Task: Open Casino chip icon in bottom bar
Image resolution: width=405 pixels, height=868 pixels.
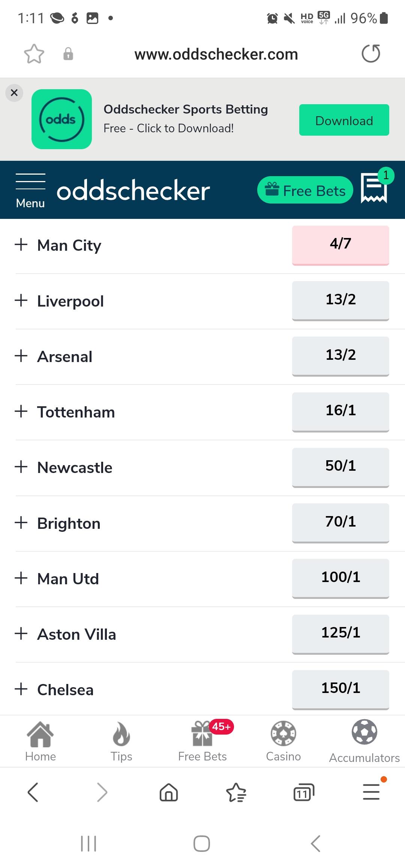Action: click(283, 741)
